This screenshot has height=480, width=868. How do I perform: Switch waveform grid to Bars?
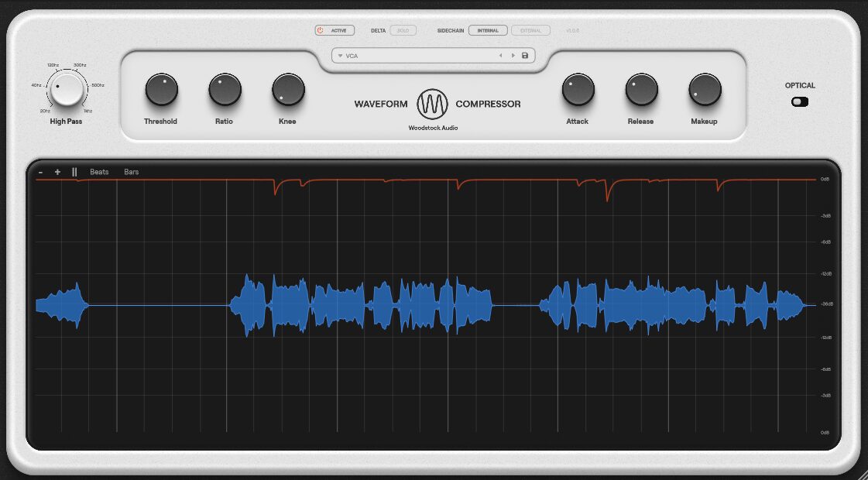[132, 172]
